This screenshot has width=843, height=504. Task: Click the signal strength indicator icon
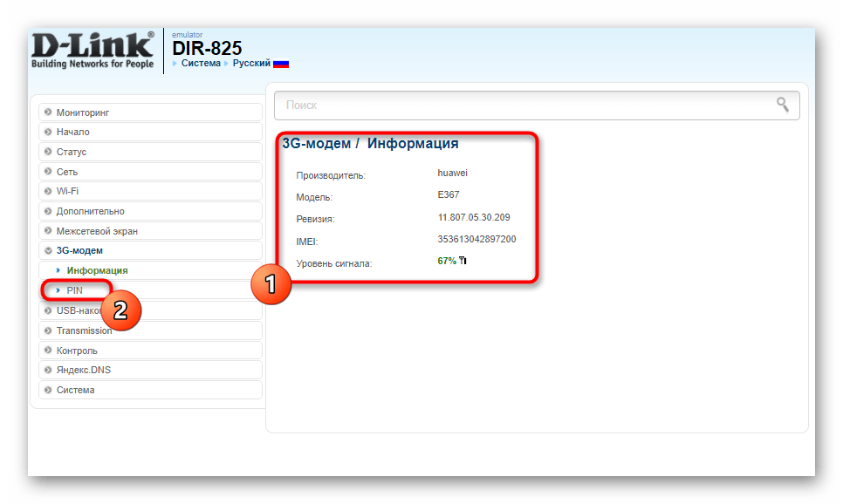click(463, 261)
